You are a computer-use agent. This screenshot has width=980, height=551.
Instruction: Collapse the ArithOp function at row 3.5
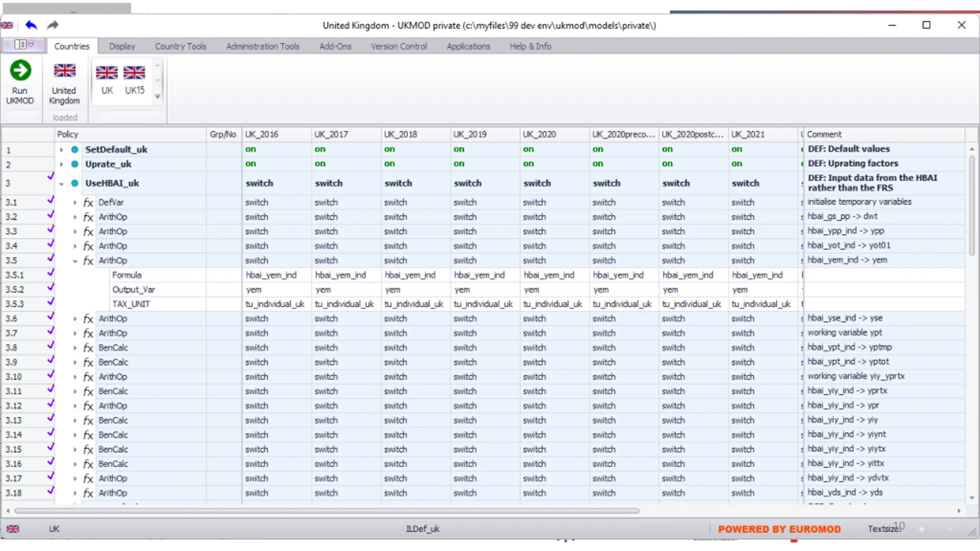click(x=75, y=261)
